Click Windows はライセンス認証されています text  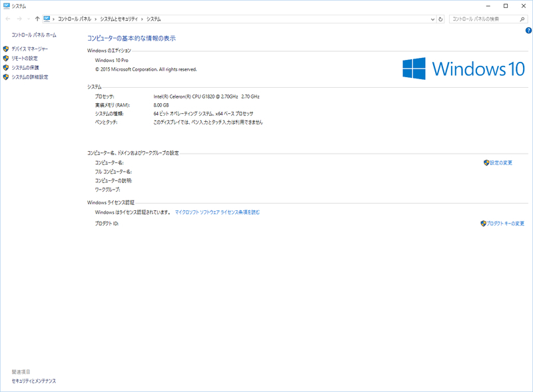(133, 212)
